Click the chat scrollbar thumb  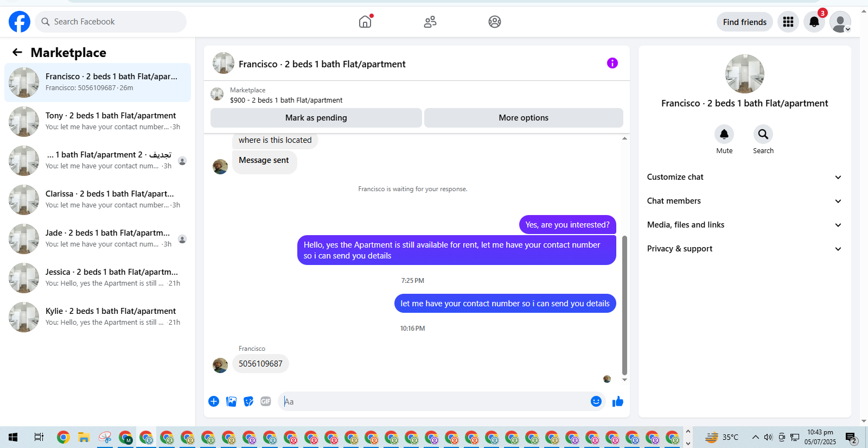(x=624, y=305)
